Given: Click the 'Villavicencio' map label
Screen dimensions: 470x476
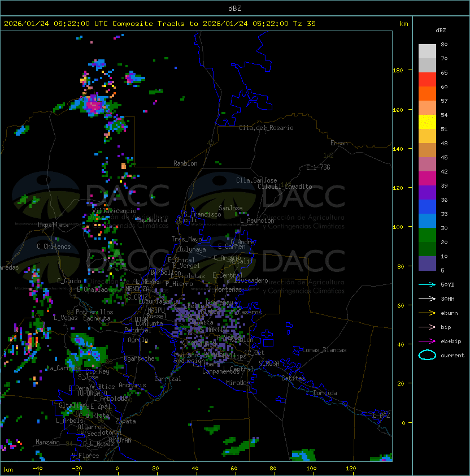Looking at the screenshot, I should 114,211.
